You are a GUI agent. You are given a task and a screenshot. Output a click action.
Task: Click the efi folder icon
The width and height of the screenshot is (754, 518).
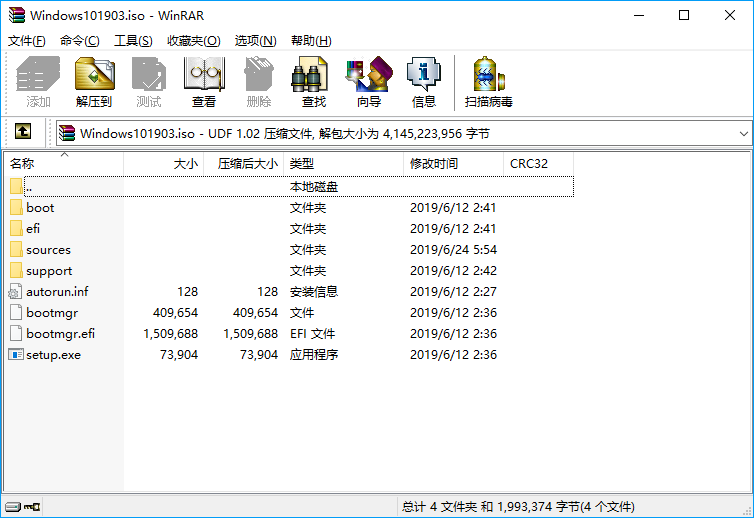[x=16, y=228]
